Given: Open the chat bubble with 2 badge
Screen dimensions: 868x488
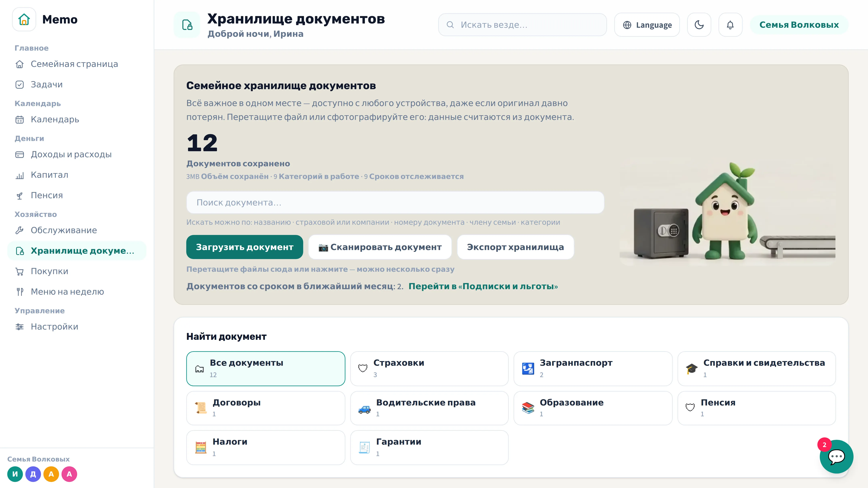Looking at the screenshot, I should coord(836,457).
